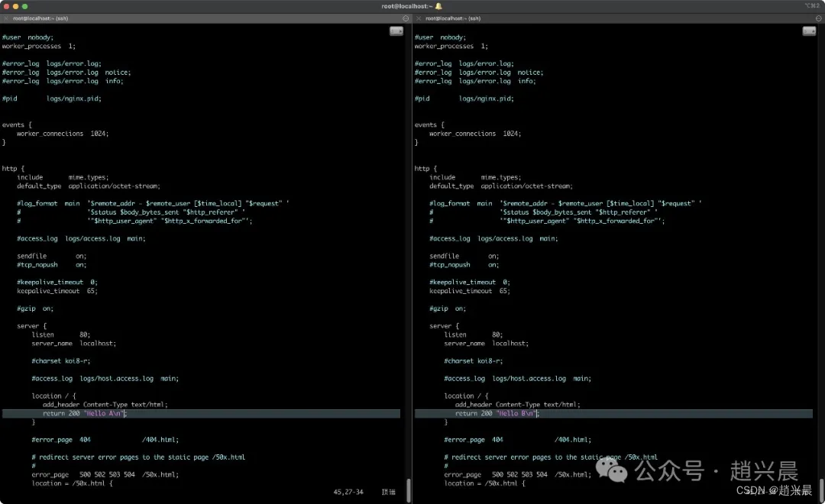This screenshot has width=825, height=504.
Task: Click 'include mime.types;' in left pane
Action: point(63,177)
